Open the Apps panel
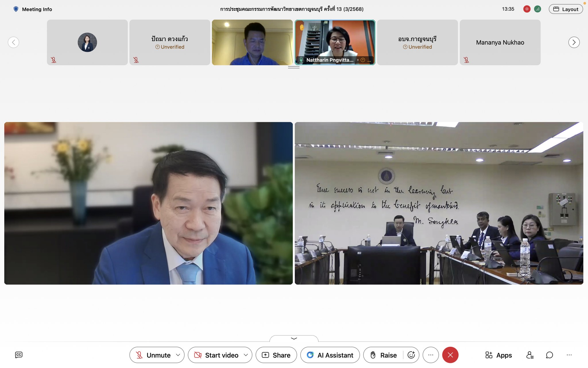 [498, 355]
